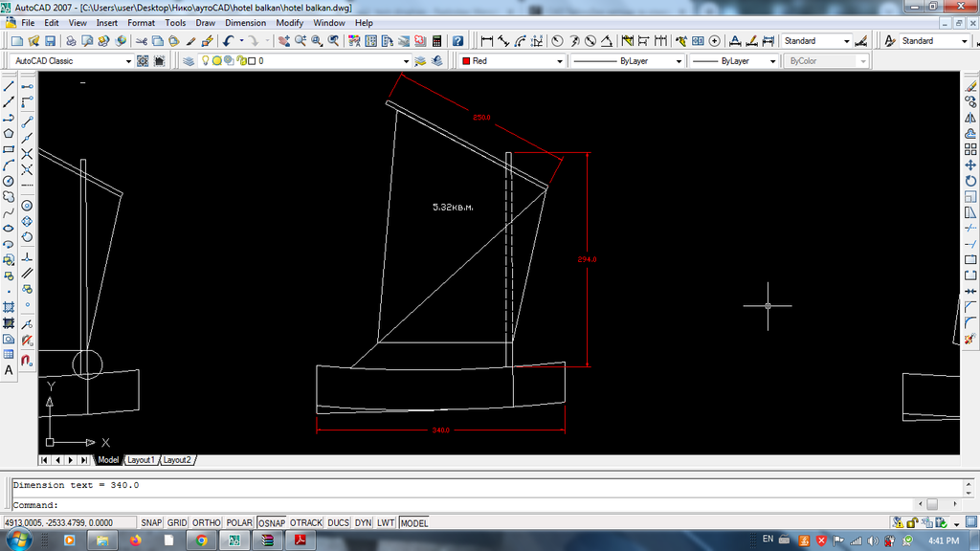This screenshot has width=980, height=551.
Task: Open the Red color control dropdown
Action: [560, 61]
